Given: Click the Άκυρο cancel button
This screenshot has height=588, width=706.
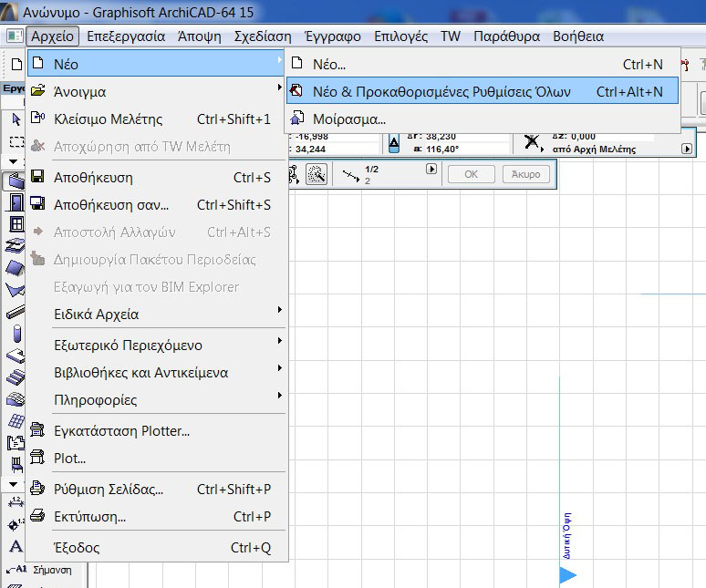Looking at the screenshot, I should pos(526,174).
